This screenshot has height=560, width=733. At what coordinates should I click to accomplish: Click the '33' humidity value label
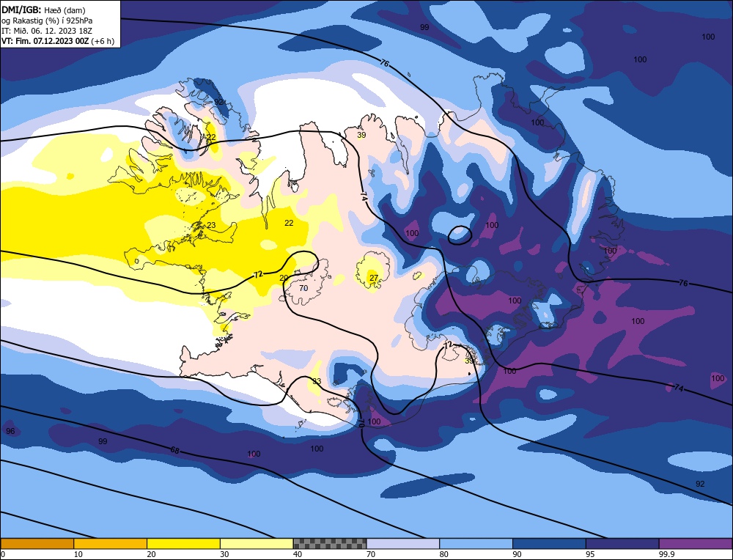click(x=317, y=381)
